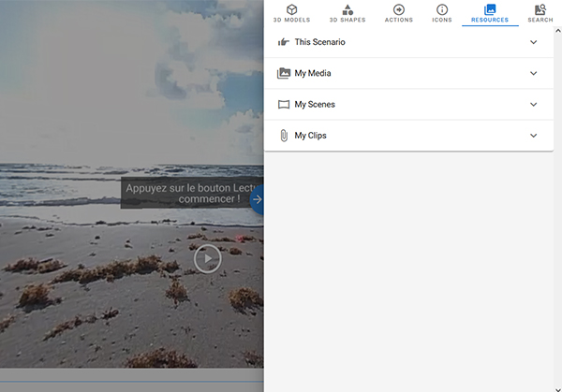Collapse the side panel with blue arrow button
This screenshot has width=562, height=392.
258,199
